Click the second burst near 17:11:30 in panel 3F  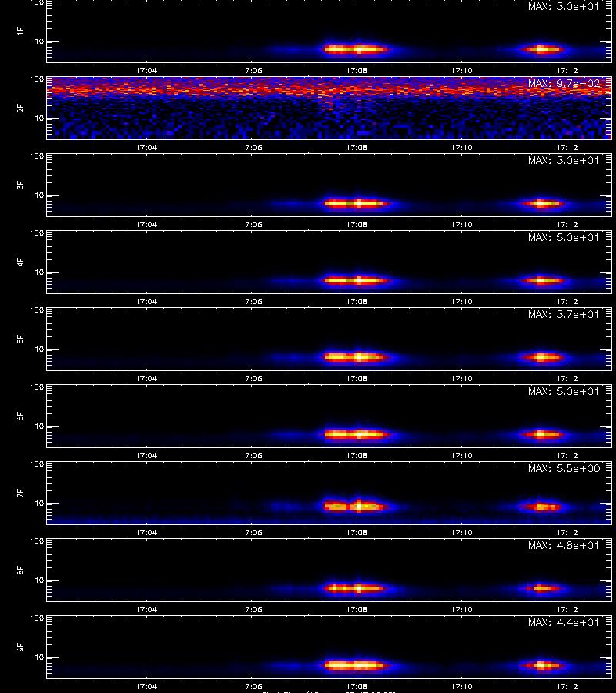[x=543, y=204]
